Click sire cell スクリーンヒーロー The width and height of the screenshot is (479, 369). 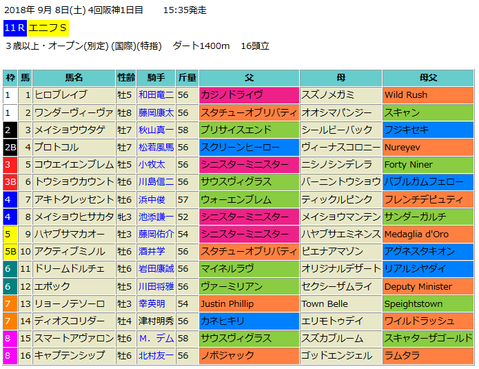[249, 147]
